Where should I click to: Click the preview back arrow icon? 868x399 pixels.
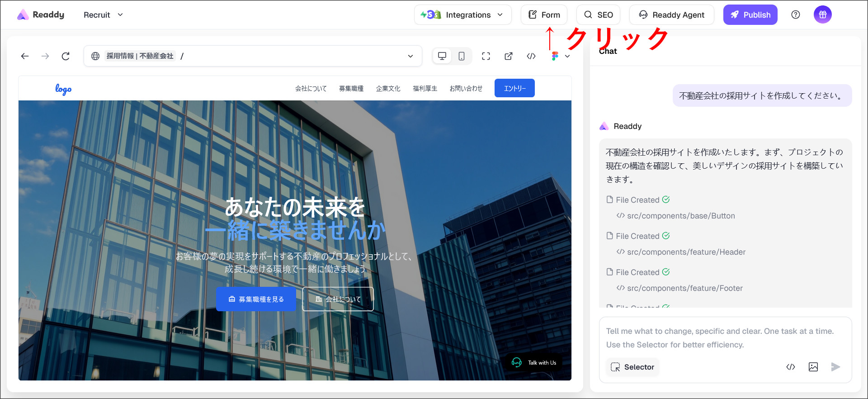point(25,56)
